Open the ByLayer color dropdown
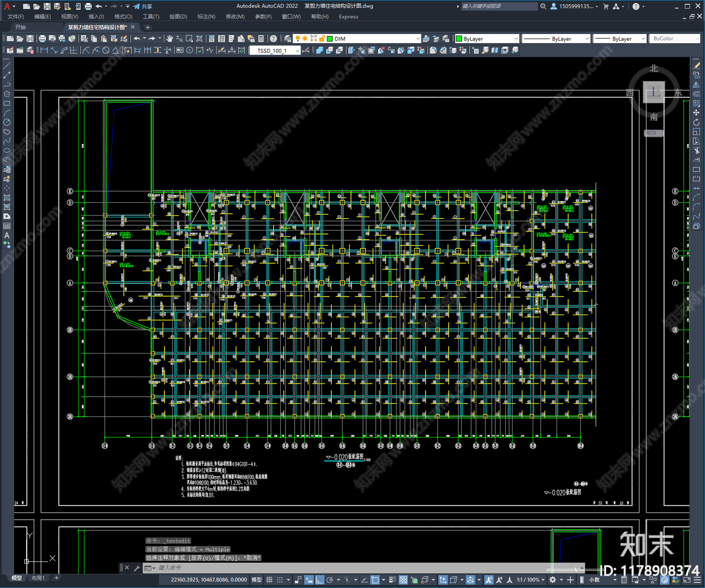The height and width of the screenshot is (588, 705). [x=487, y=39]
